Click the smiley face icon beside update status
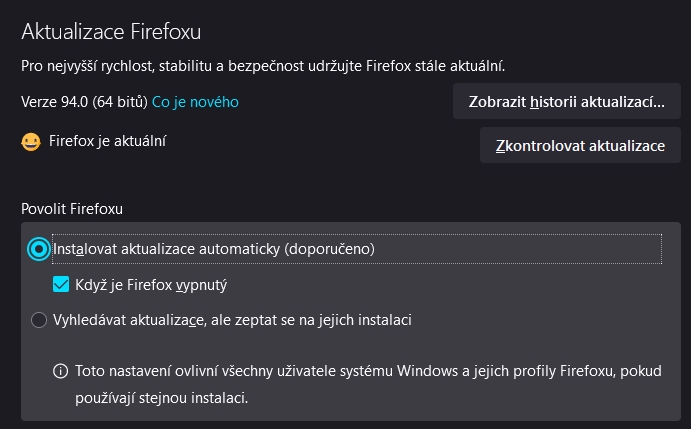 (x=31, y=142)
